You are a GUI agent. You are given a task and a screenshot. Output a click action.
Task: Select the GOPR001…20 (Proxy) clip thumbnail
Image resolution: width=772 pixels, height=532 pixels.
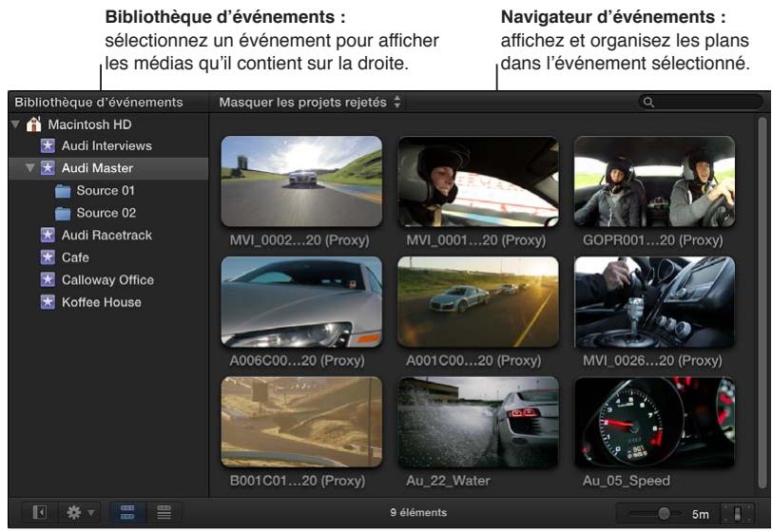(654, 181)
